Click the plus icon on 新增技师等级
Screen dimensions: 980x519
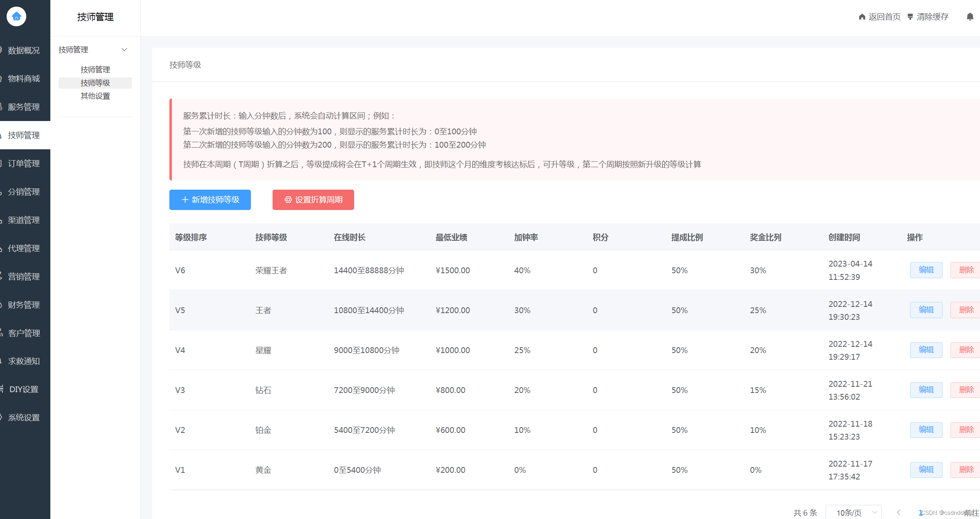[185, 200]
